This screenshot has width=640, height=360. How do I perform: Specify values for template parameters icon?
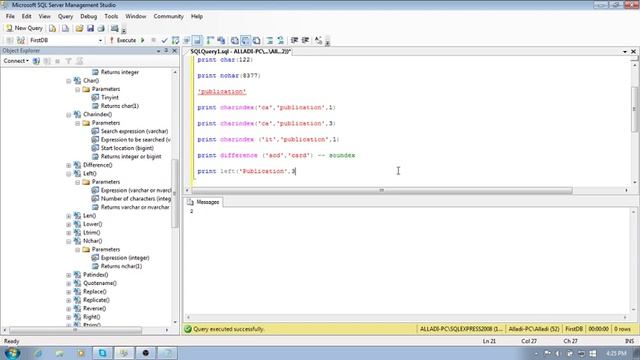click(x=318, y=40)
